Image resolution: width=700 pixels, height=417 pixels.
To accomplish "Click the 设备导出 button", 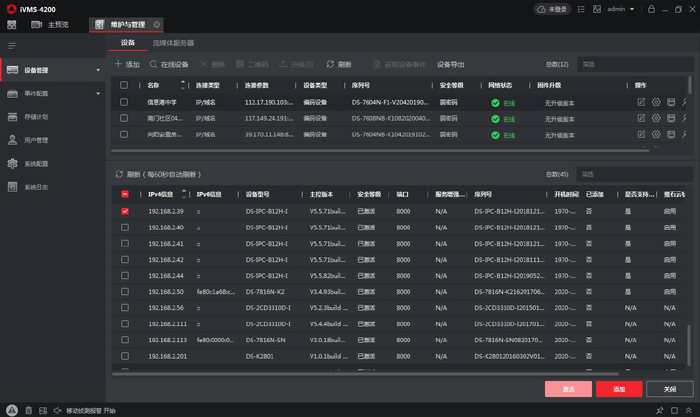I will pyautogui.click(x=451, y=64).
